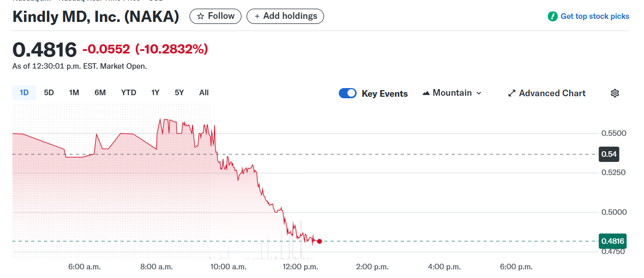
Task: Switch to the 5Y chart range
Action: click(179, 93)
